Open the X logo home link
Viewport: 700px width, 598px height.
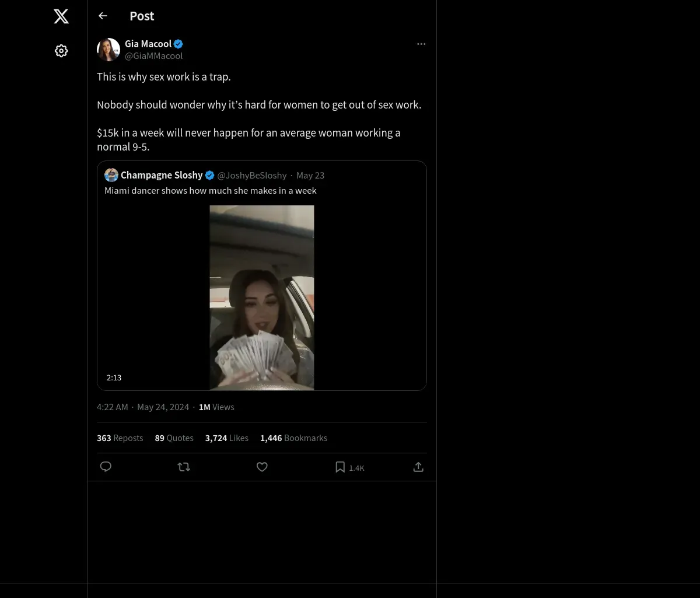tap(61, 16)
